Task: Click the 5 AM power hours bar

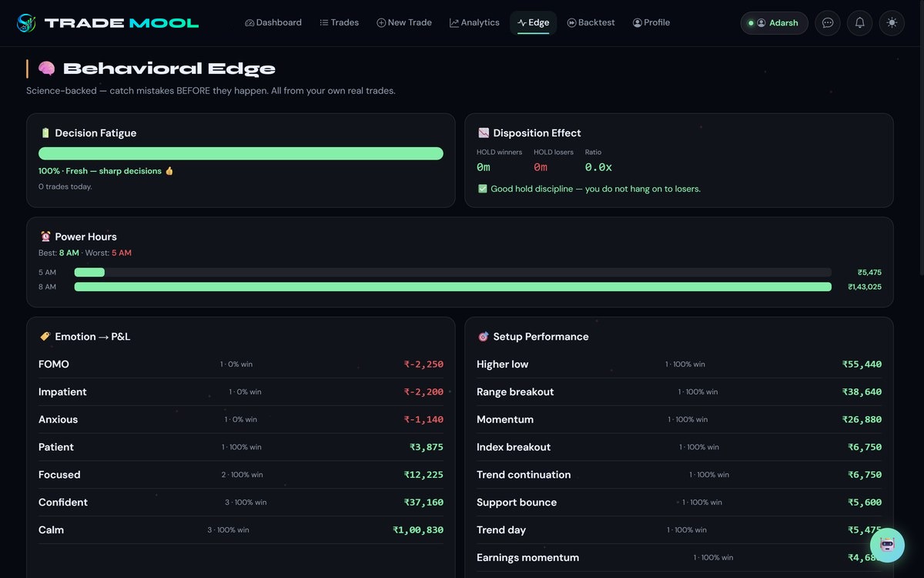Action: [453, 272]
